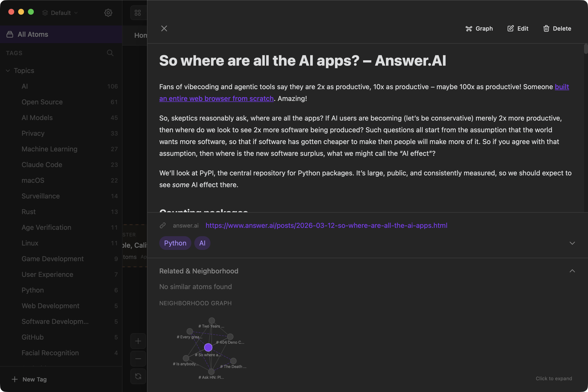Select the All Atoms view
588x392 pixels.
point(33,34)
